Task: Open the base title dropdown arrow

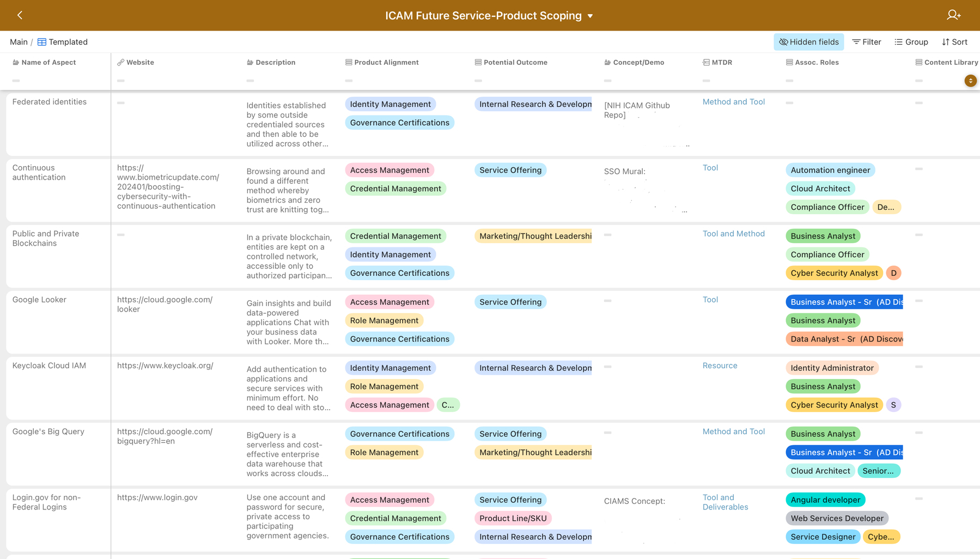Action: pyautogui.click(x=590, y=16)
